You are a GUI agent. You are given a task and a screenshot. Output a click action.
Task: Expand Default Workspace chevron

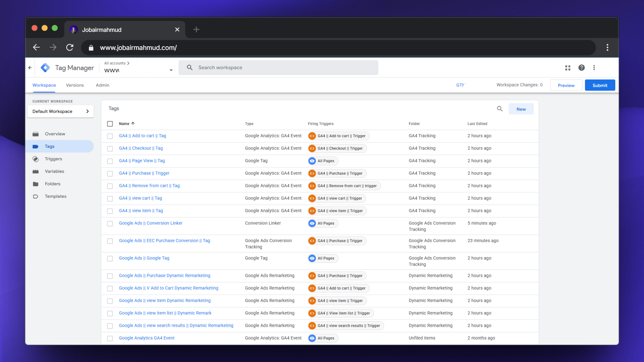point(88,111)
